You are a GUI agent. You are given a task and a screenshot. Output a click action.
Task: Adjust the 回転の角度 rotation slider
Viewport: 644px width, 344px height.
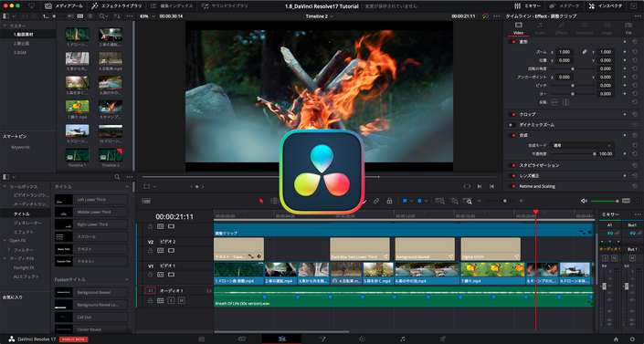(574, 69)
